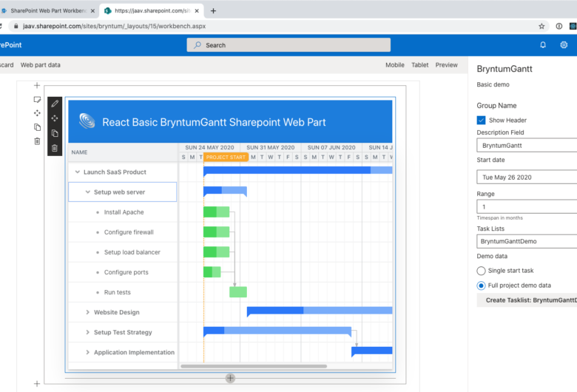The width and height of the screenshot is (577, 392).
Task: Click the SUN 07 JUN 2020 timeline header
Action: click(x=331, y=147)
